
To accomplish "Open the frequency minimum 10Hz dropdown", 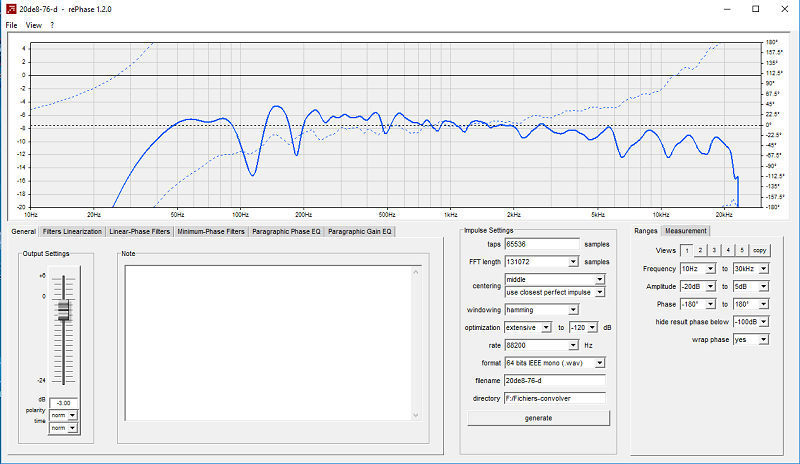I will point(698,268).
